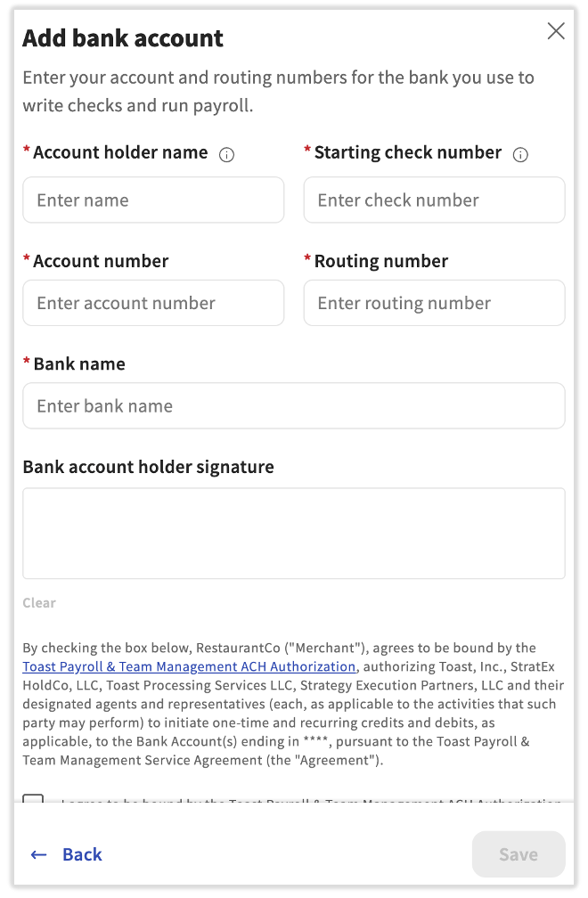Click into the Enter routing number field
The height and width of the screenshot is (898, 588).
[x=434, y=304]
